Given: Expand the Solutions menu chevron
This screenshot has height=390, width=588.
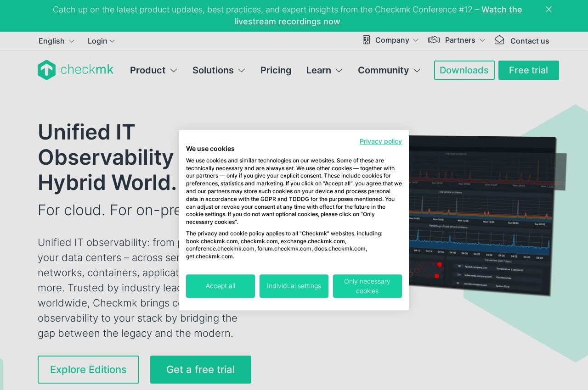Looking at the screenshot, I should tap(242, 71).
